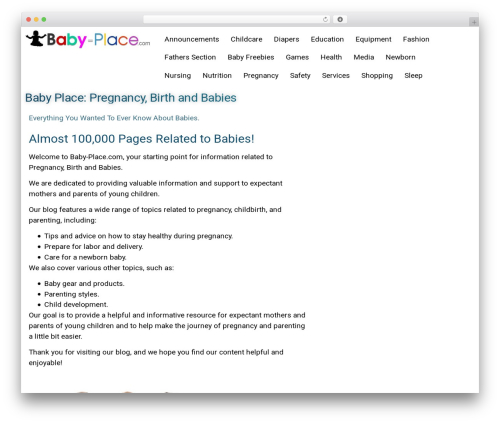Click the 'Everything You Wanted To Ever Know' tagline
The width and height of the screenshot is (500, 423).
114,118
